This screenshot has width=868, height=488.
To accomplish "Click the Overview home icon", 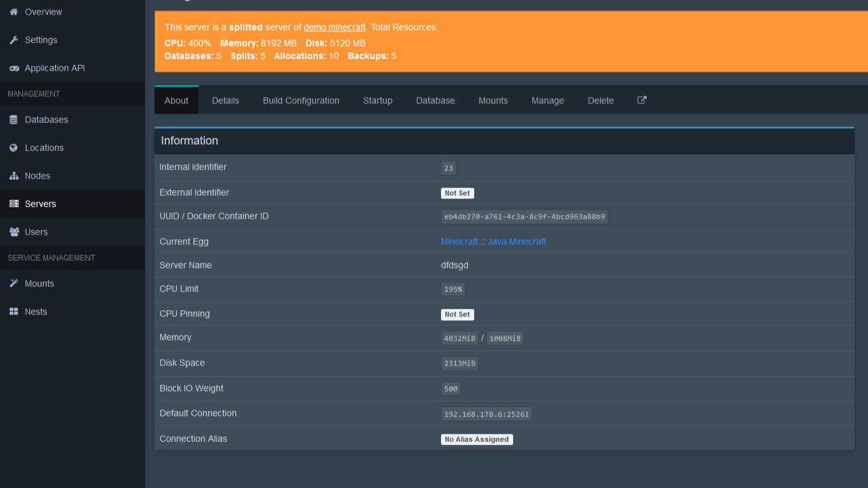I will (x=13, y=11).
